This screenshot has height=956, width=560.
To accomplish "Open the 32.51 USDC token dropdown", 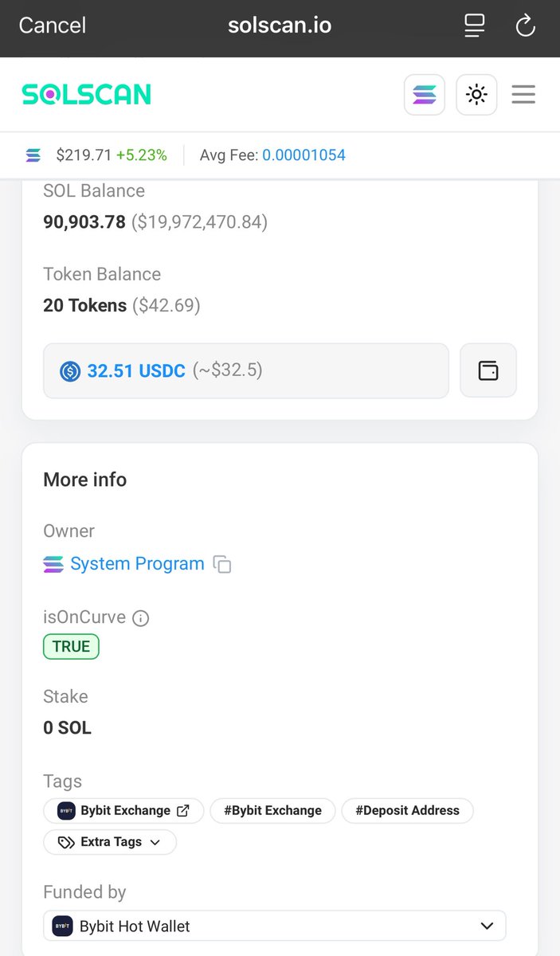I will [246, 370].
